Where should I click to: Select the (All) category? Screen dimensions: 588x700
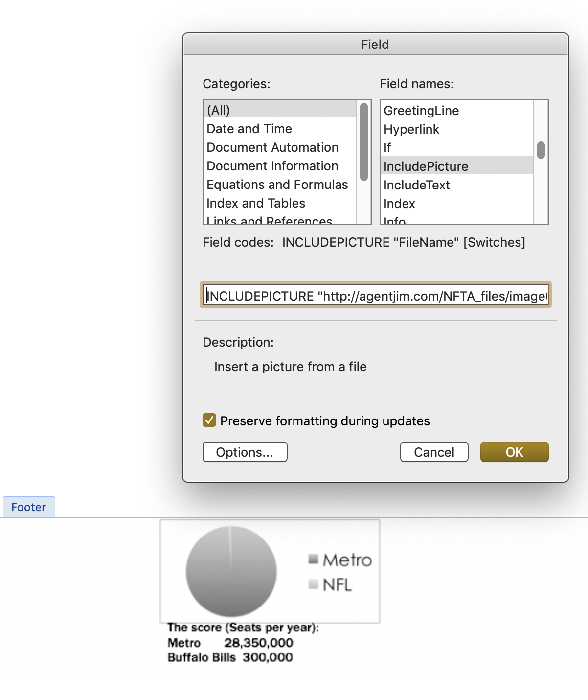click(280, 110)
